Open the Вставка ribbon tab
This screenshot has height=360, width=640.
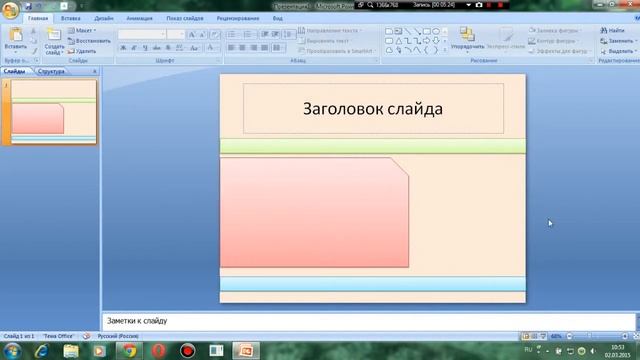71,18
